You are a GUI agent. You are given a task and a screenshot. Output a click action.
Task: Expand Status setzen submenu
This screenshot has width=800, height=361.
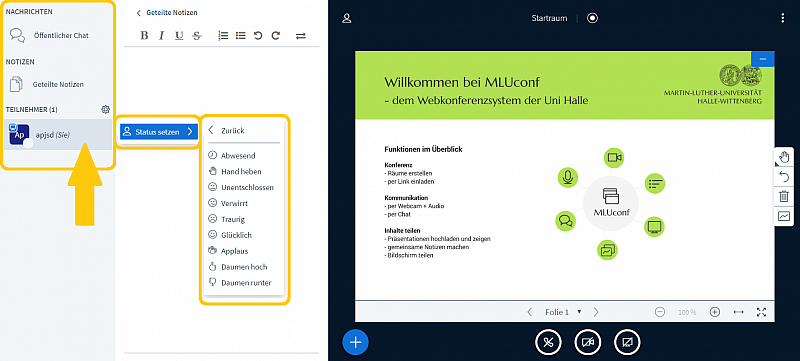[158, 132]
